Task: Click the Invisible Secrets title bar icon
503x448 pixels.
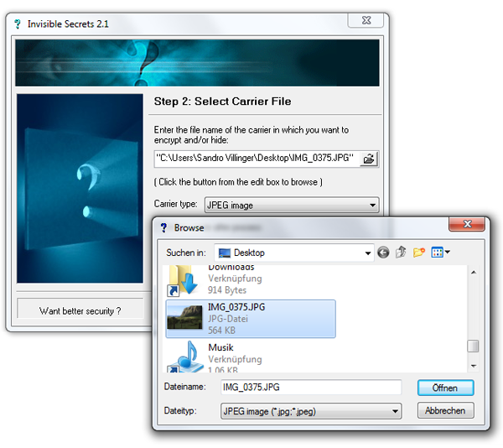Action: [x=18, y=24]
